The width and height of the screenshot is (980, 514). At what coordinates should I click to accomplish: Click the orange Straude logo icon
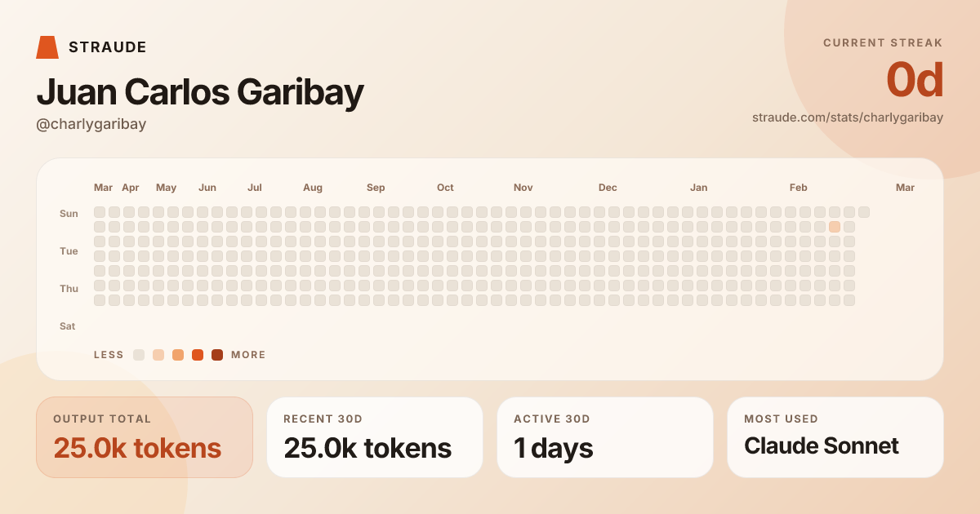pyautogui.click(x=47, y=47)
